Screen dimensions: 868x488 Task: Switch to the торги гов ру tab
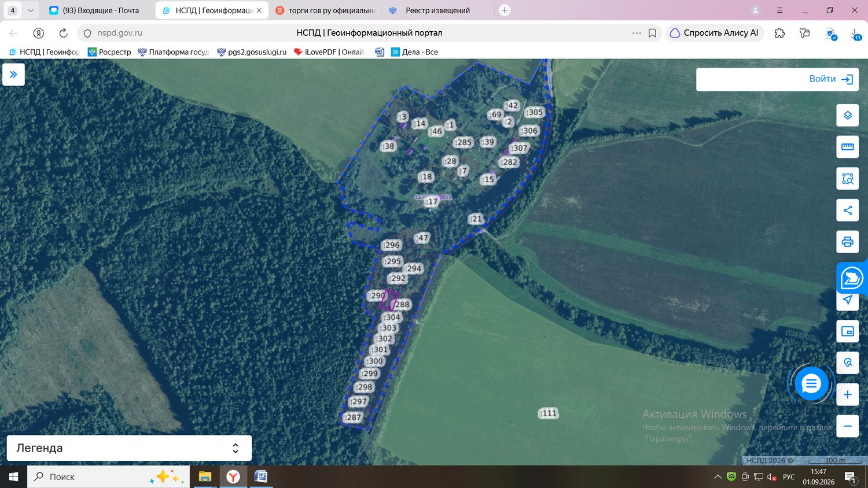pos(326,10)
